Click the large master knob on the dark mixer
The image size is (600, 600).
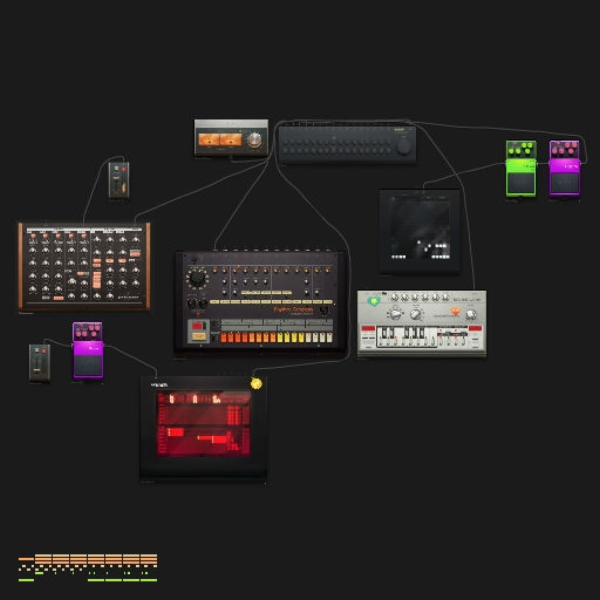(x=403, y=146)
